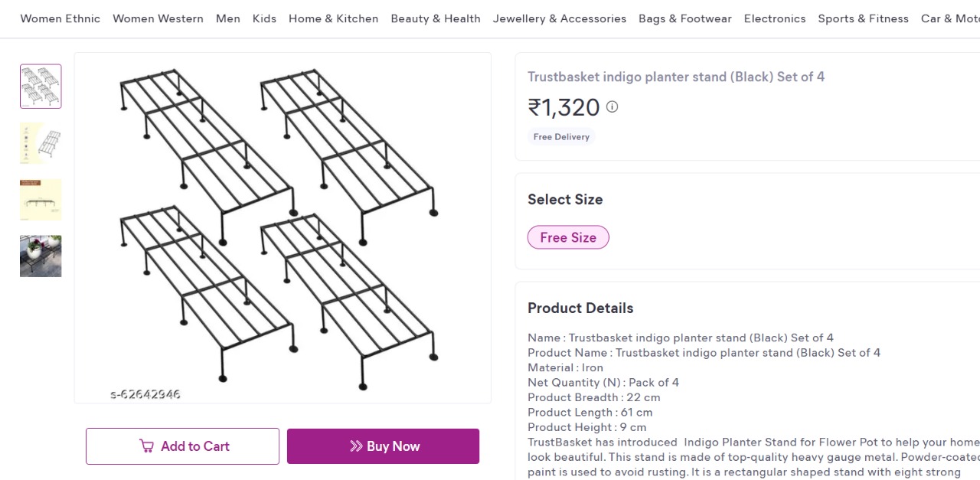Click the cart icon in Add to Cart

click(146, 446)
